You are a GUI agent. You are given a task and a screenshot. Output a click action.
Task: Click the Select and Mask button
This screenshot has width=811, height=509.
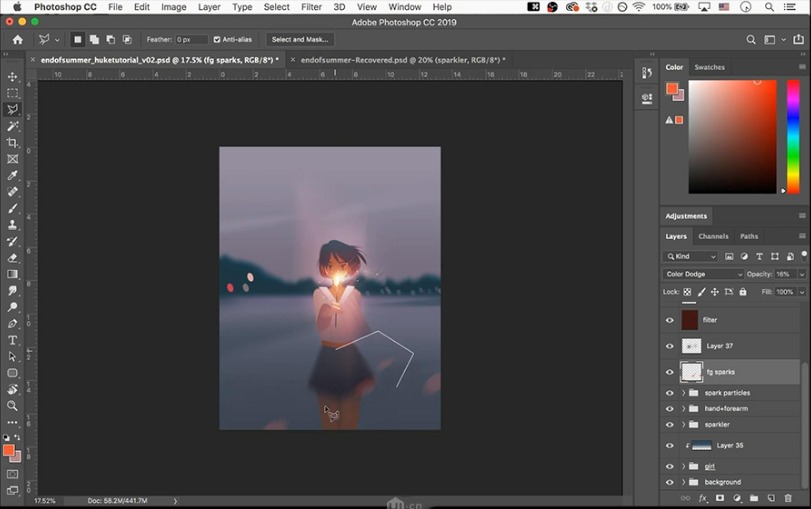[x=300, y=40]
